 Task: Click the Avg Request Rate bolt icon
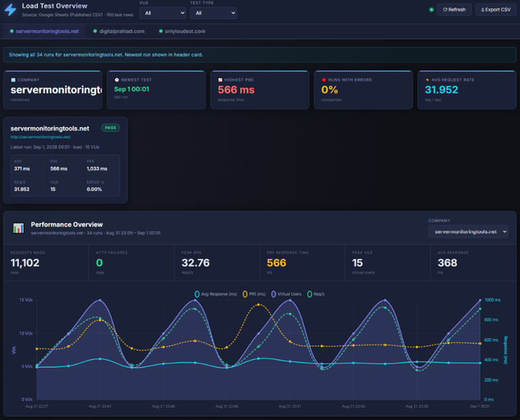pyautogui.click(x=427, y=80)
